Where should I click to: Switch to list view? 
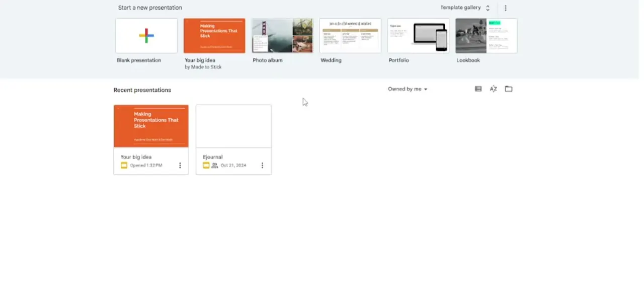pyautogui.click(x=478, y=89)
